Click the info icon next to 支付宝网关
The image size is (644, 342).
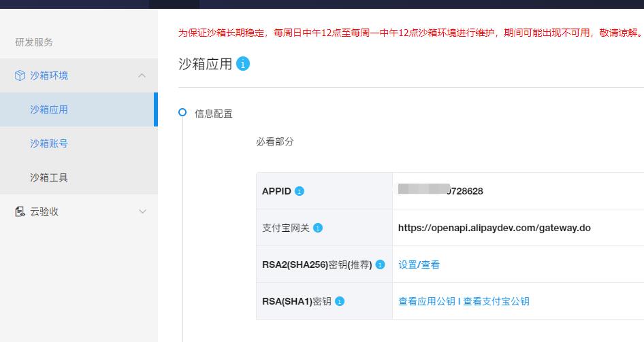318,228
